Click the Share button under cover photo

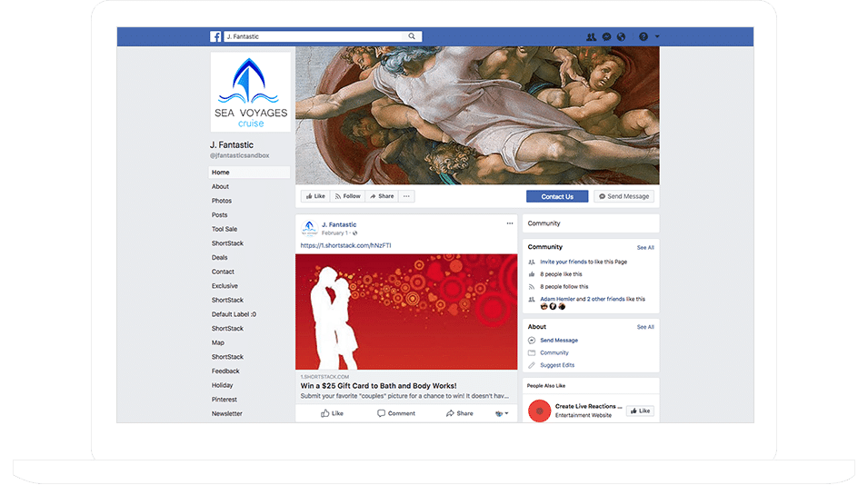pos(382,196)
